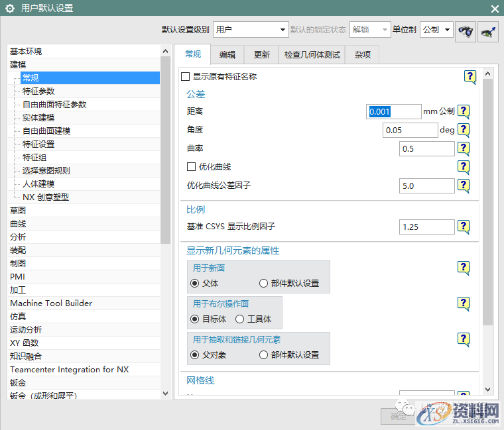Select 父体 radio for new faces
This screenshot has height=430, width=504.
[x=194, y=284]
